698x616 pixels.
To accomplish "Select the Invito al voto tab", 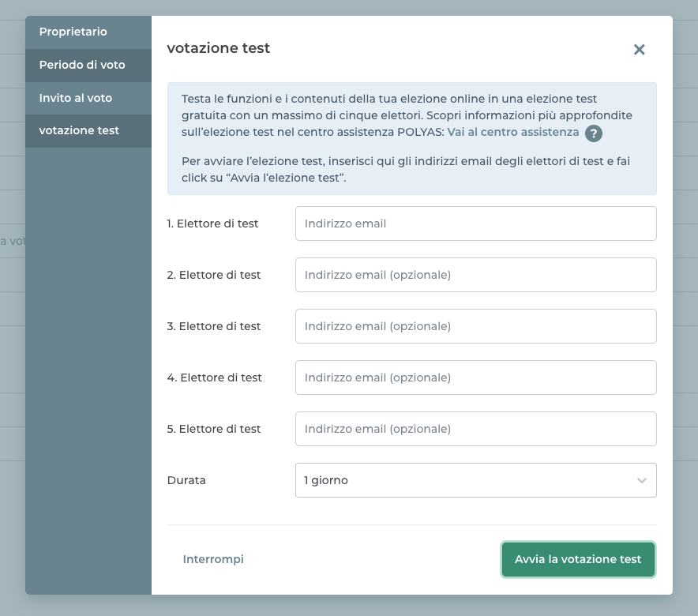I will [x=76, y=98].
